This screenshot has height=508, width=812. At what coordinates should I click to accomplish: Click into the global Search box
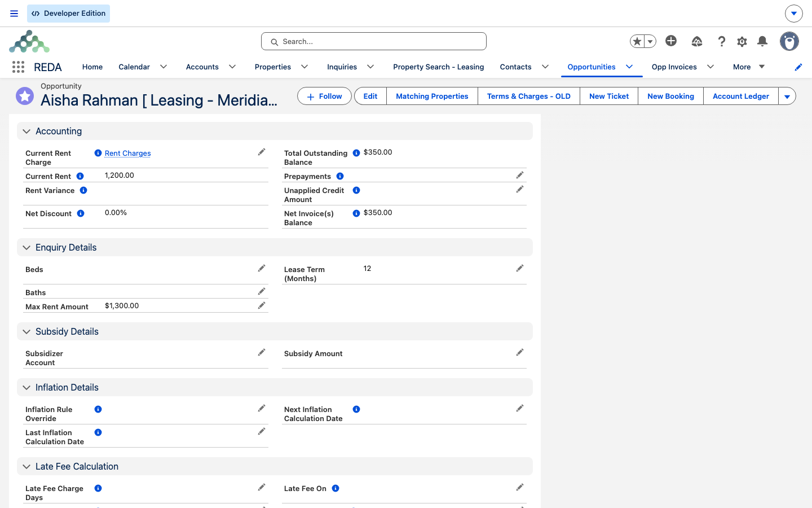(x=374, y=41)
